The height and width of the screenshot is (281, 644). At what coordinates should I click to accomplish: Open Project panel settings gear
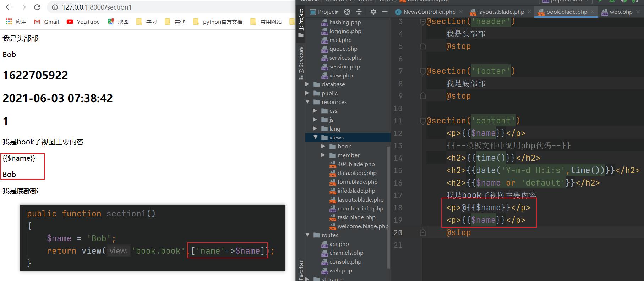(373, 12)
